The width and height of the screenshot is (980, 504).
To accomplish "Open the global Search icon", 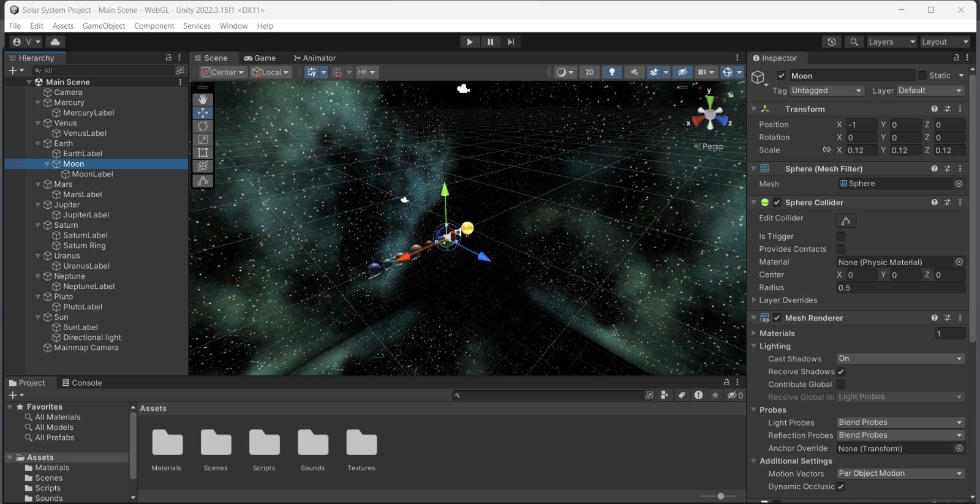I will (x=854, y=42).
